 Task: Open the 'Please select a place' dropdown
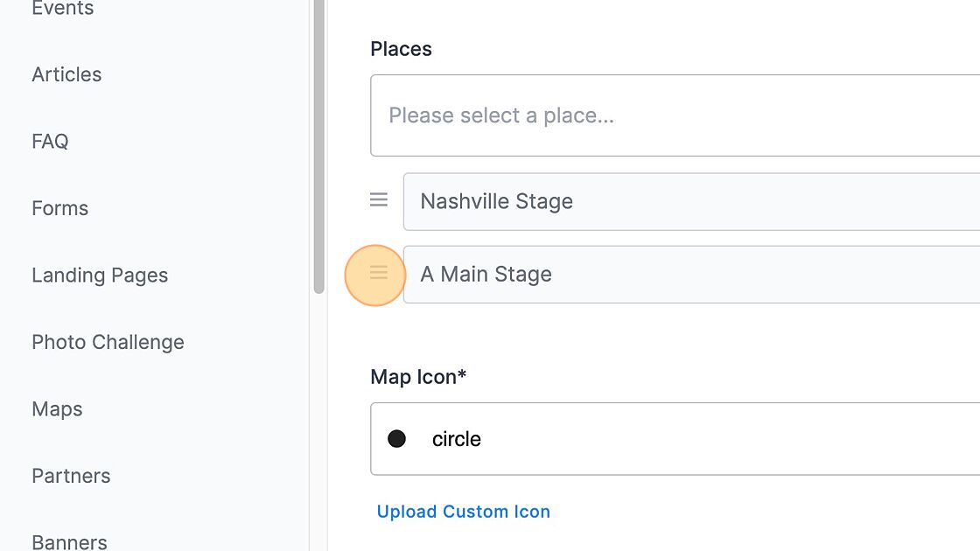(x=674, y=115)
